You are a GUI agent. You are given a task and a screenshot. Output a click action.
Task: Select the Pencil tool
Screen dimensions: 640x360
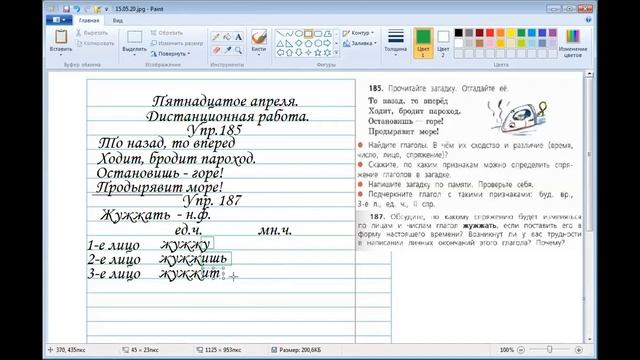(x=216, y=37)
